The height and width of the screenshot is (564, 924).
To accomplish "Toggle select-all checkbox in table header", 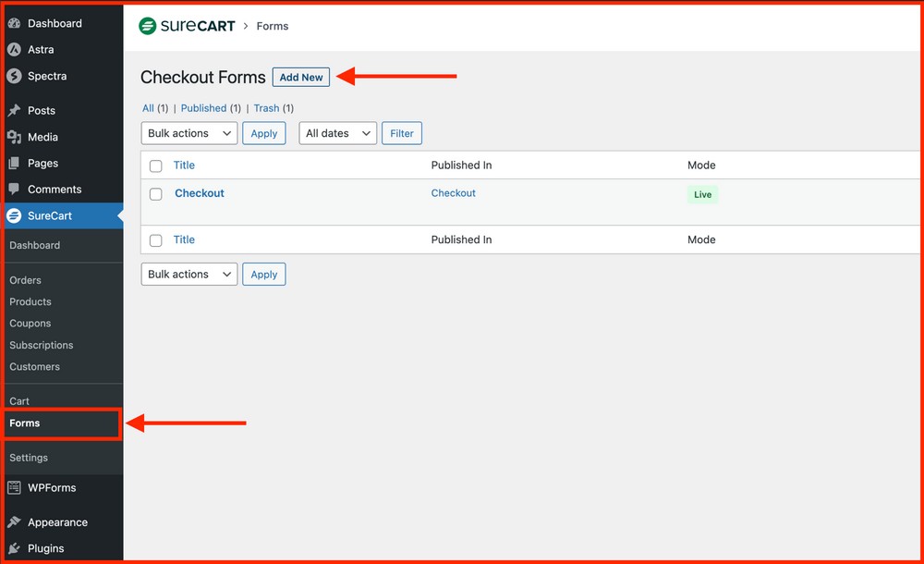I will (156, 166).
